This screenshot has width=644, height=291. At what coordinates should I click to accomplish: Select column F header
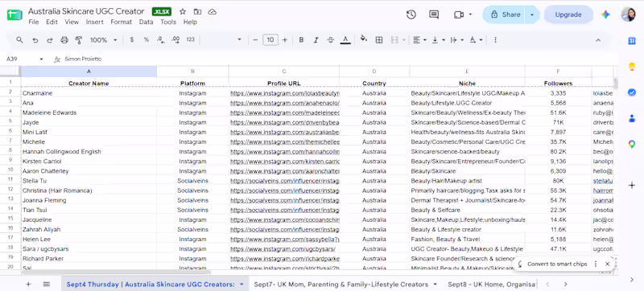[x=558, y=72]
